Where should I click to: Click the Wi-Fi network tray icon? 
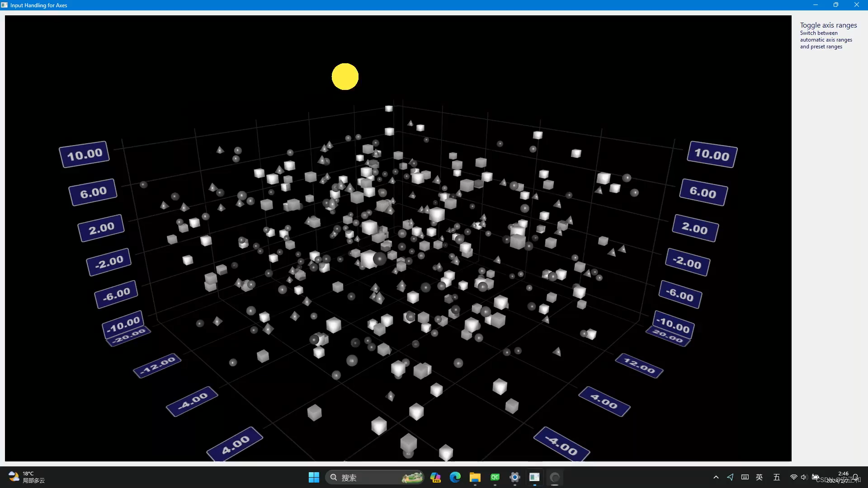pos(793,477)
